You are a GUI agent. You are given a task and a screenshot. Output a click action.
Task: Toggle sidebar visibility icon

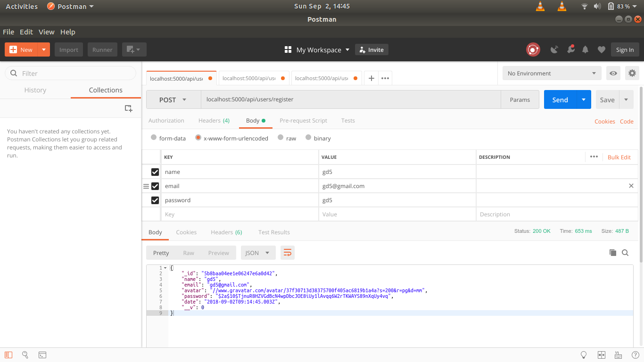click(x=8, y=355)
